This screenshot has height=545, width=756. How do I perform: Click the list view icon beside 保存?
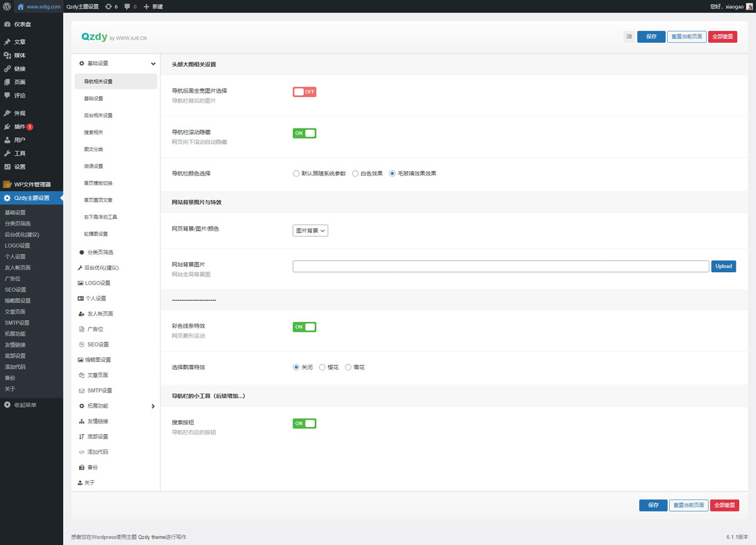click(x=629, y=37)
